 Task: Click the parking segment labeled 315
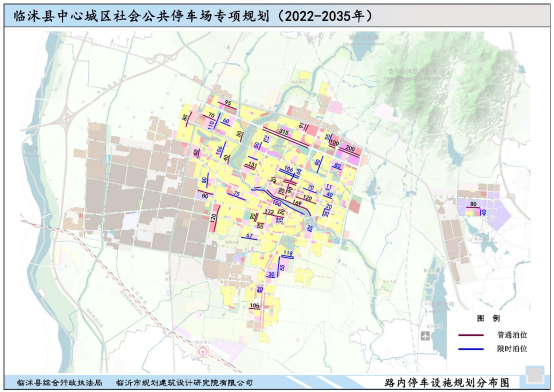287,136
